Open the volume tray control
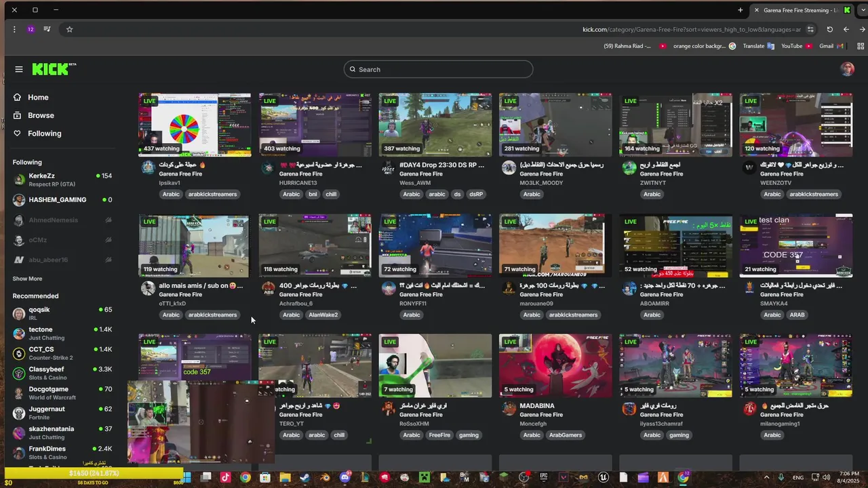Viewport: 868px width, 488px height. pos(827,477)
